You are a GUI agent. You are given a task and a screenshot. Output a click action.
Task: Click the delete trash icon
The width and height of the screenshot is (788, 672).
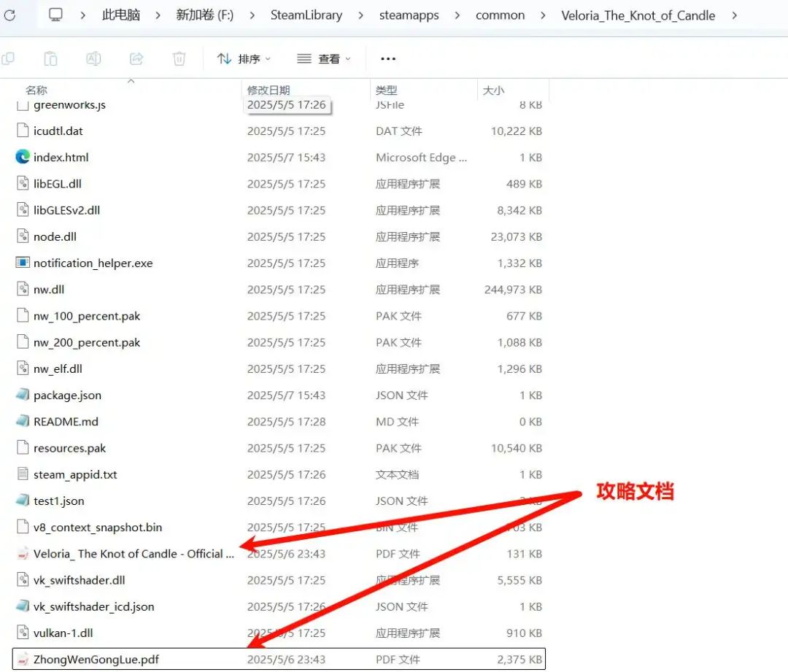pos(179,59)
